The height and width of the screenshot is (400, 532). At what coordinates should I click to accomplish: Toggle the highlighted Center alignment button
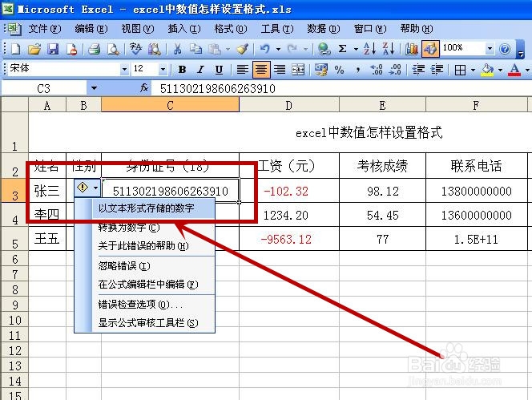click(261, 70)
